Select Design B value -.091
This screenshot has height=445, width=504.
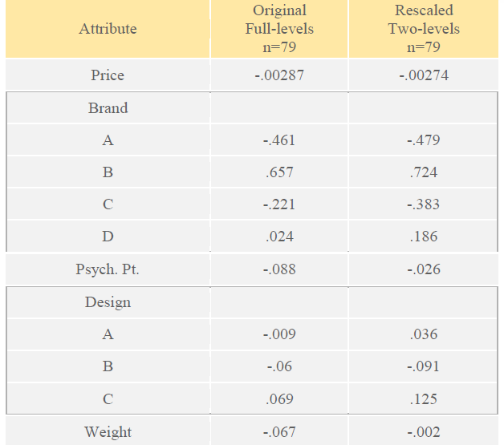tap(424, 366)
